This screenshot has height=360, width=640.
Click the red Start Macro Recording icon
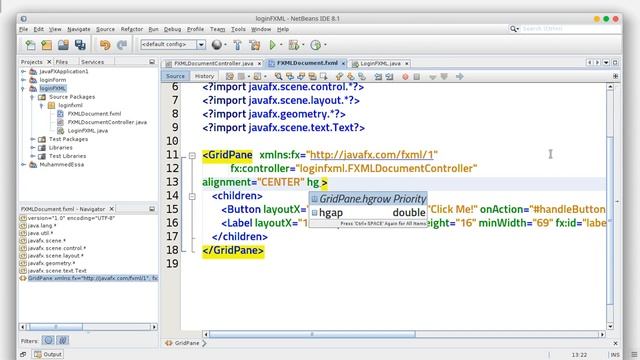(405, 76)
